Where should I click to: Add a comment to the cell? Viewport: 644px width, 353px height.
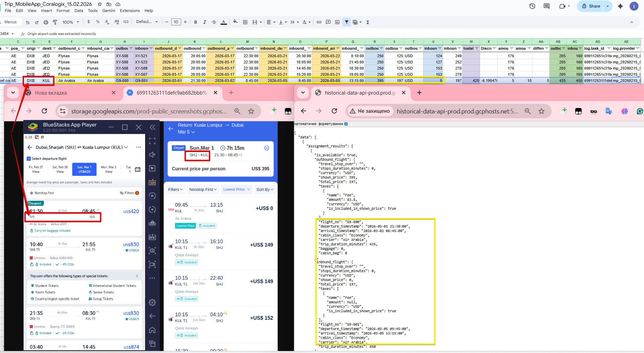(x=328, y=22)
